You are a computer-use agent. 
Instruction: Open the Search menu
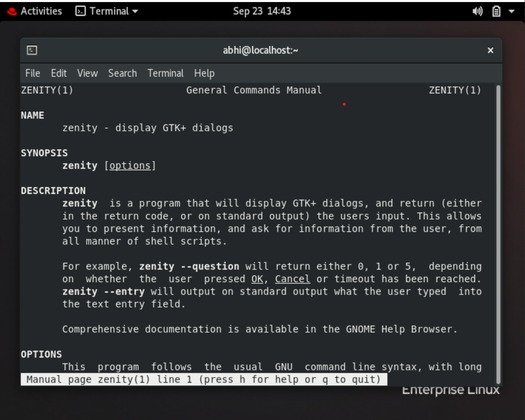[x=123, y=73]
